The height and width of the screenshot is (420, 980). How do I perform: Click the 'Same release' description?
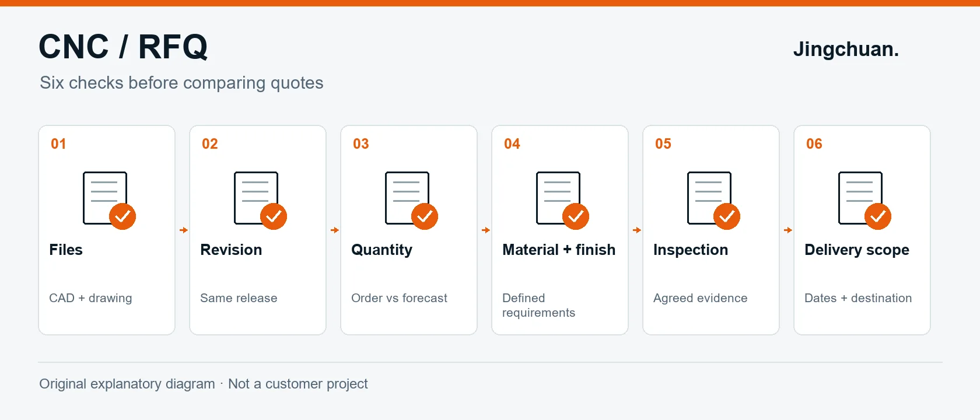(239, 298)
